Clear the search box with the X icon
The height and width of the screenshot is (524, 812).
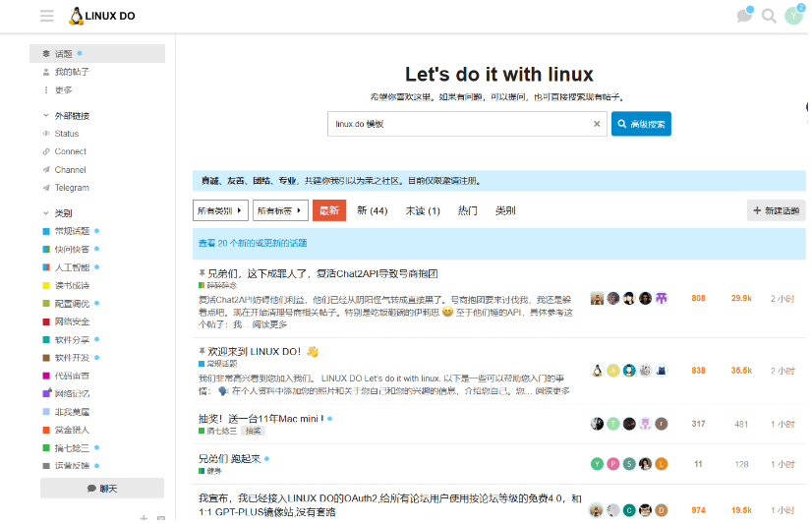tap(596, 124)
